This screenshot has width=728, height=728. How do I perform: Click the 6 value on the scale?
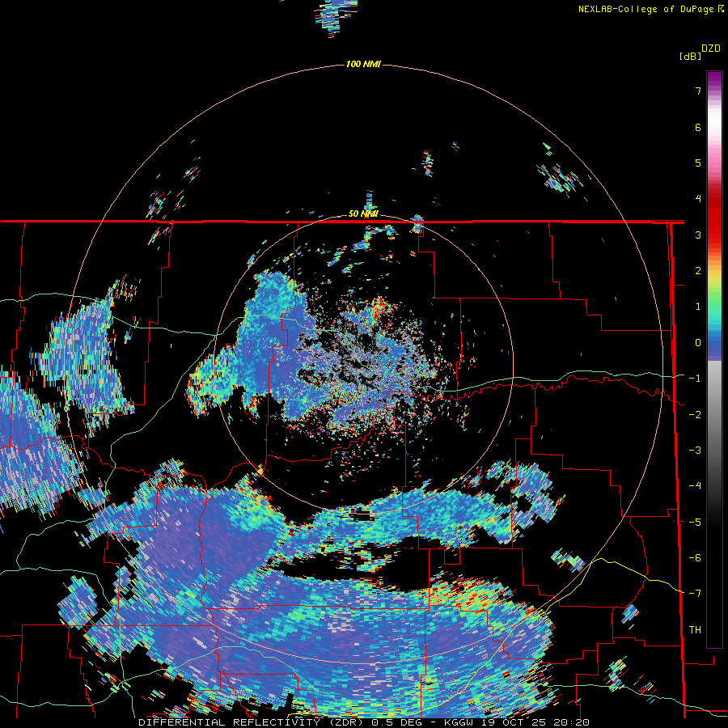click(x=698, y=127)
